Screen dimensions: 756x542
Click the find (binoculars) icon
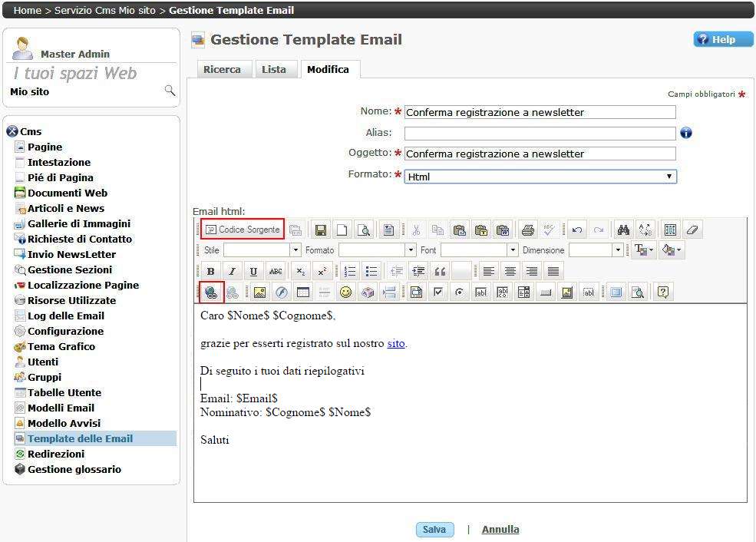623,230
